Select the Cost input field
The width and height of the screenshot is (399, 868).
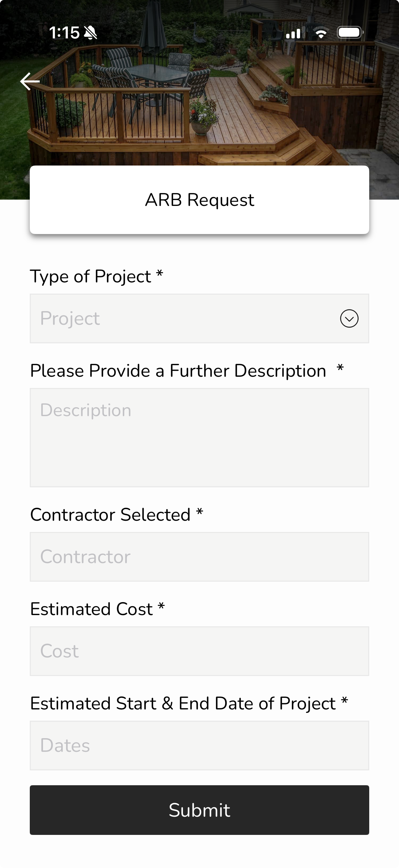pyautogui.click(x=199, y=651)
